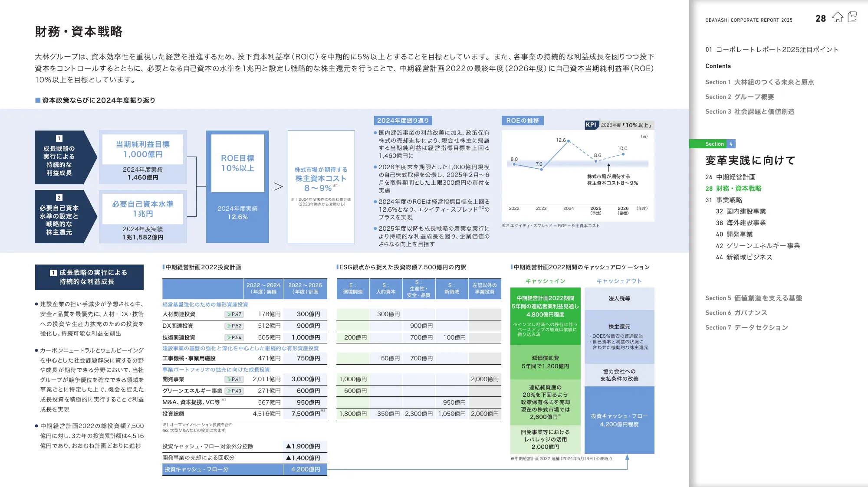Open the P.52 link for DX関連投資
Viewport: 868px width, 487px height.
234,326
